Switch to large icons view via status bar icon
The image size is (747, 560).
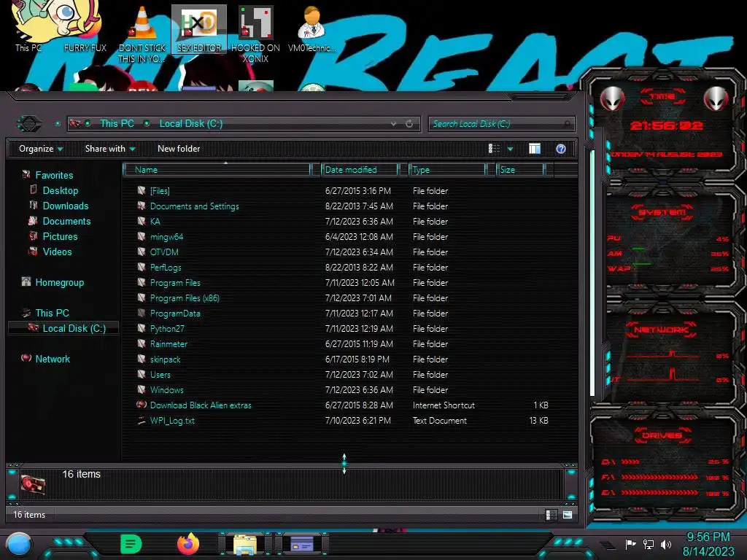(x=568, y=515)
